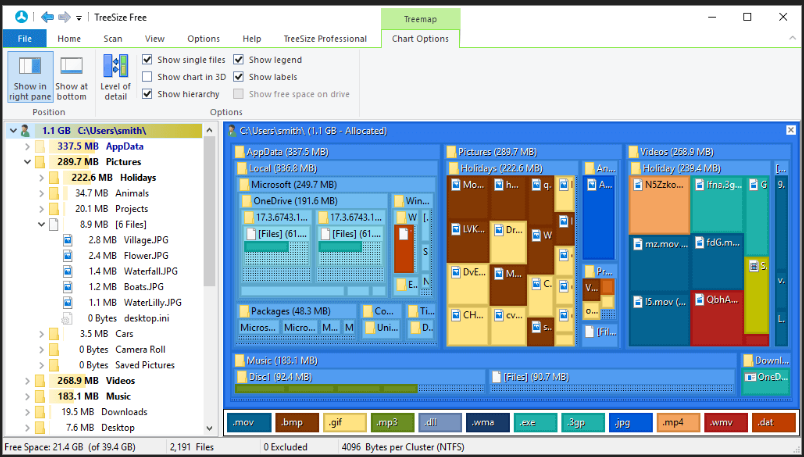Switch to the Home tab

tap(69, 38)
